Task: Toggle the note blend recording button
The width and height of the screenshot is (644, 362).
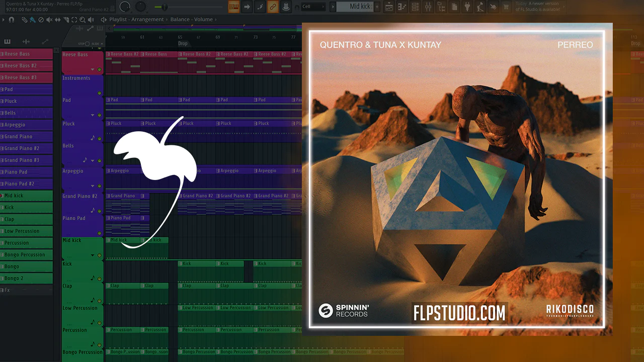Action: click(260, 7)
